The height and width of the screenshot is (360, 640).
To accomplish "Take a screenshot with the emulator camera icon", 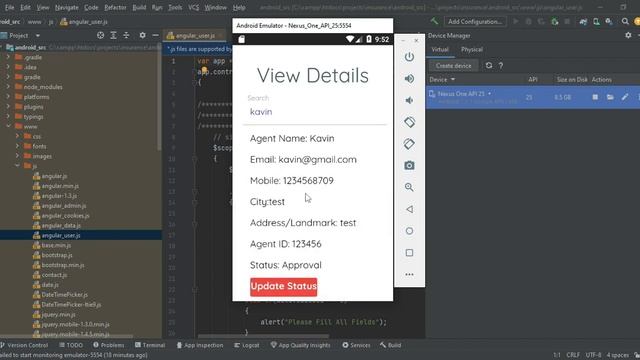I will (409, 165).
